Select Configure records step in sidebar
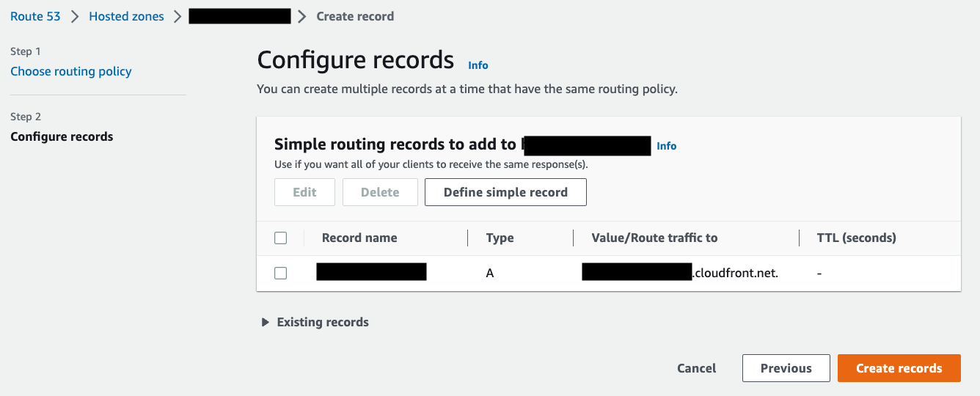Image resolution: width=980 pixels, height=396 pixels. pyautogui.click(x=62, y=136)
